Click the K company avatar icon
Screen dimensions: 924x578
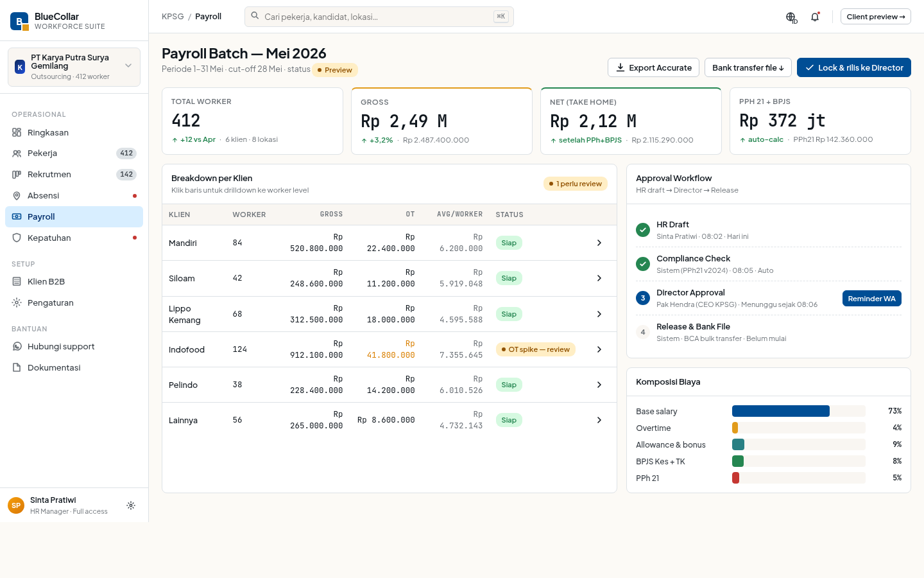[x=20, y=67]
